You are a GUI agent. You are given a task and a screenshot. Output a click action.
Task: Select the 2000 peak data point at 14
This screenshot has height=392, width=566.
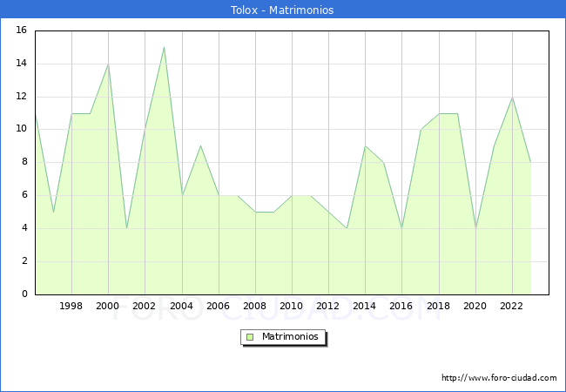click(x=108, y=64)
